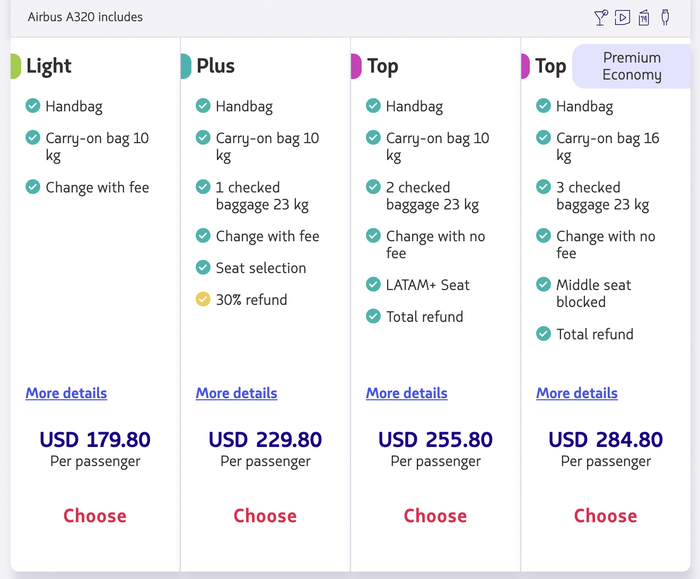This screenshot has width=700, height=579.
Task: Click the USB power plug icon
Action: click(665, 17)
